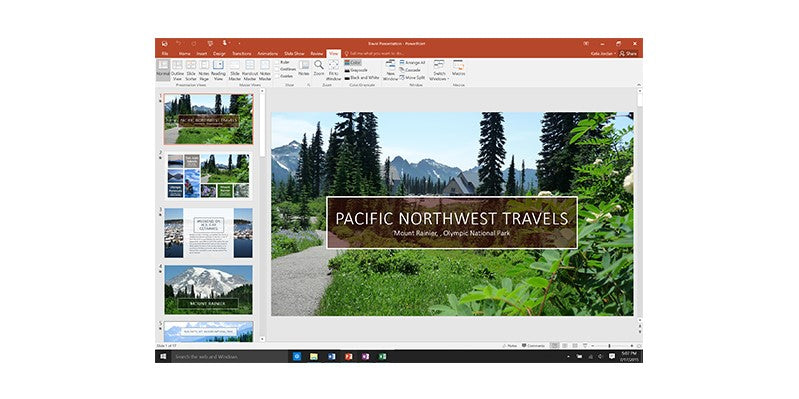Screen dimensions: 799x399
Task: Switch to the Design tab
Action: click(219, 54)
